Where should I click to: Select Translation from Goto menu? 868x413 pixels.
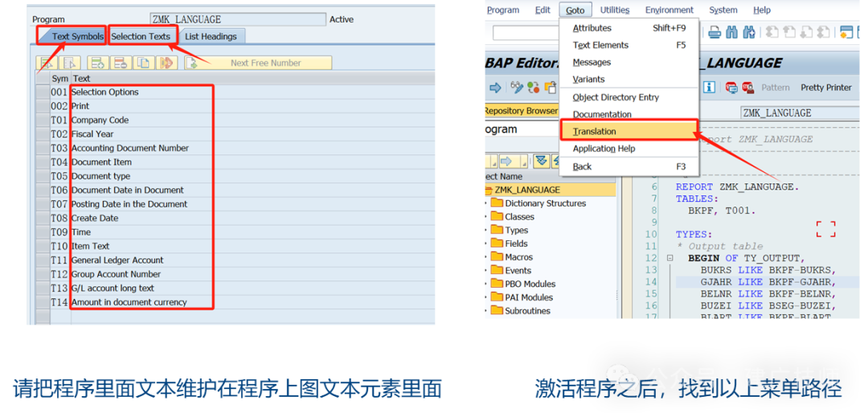(x=628, y=131)
